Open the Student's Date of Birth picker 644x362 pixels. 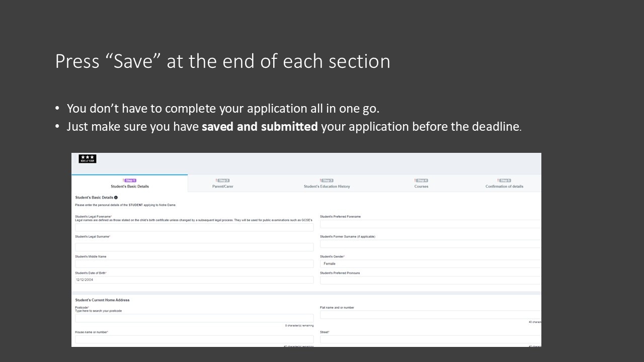pos(194,280)
